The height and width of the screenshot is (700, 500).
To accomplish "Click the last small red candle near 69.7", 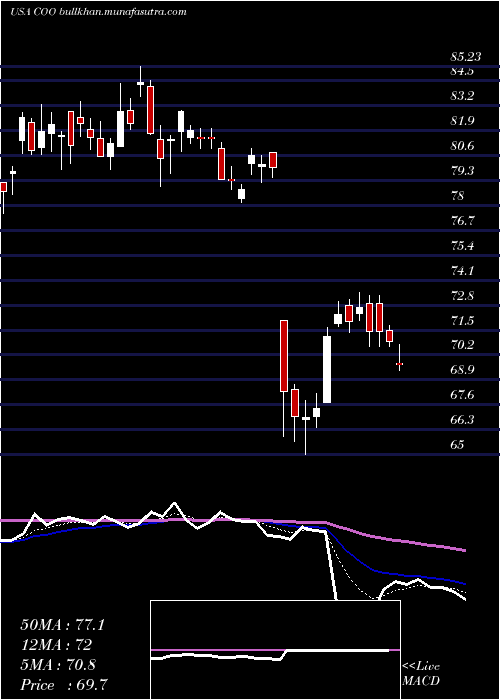I will [400, 364].
